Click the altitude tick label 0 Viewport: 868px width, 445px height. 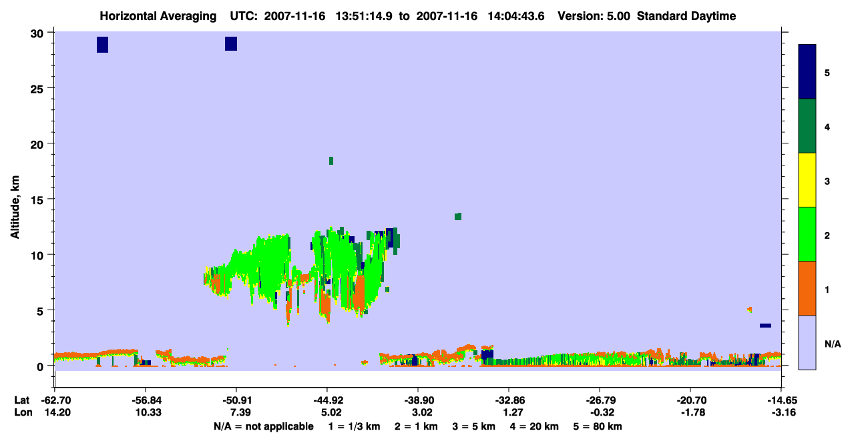[x=41, y=366]
